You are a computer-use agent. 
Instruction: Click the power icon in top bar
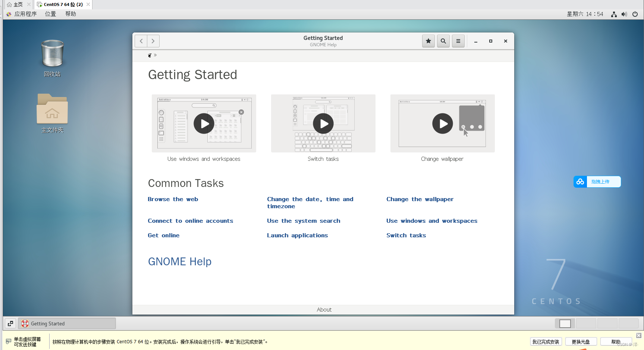(635, 14)
